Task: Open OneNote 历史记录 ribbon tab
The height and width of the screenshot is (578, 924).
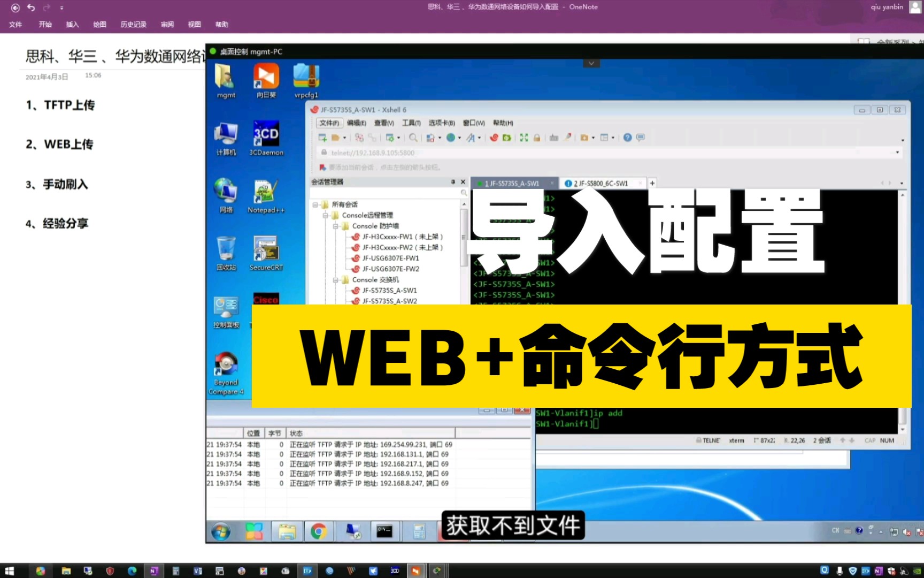Action: point(133,25)
